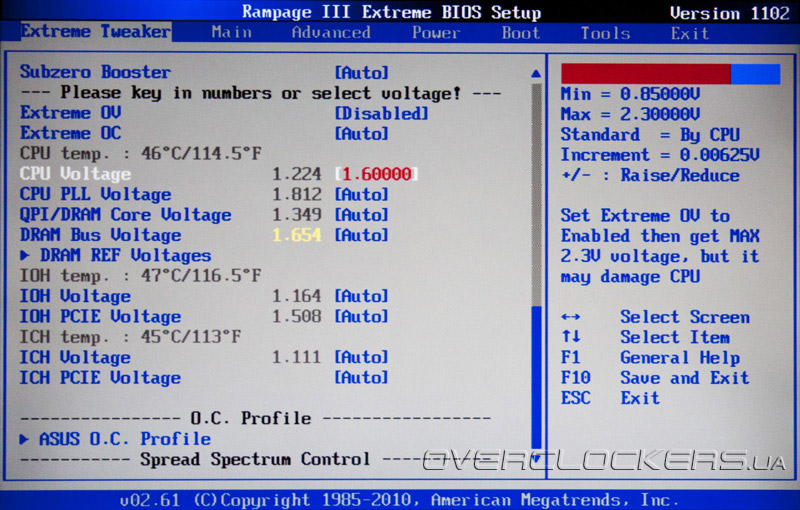Viewport: 800px width, 510px height.
Task: Go to the Boot tab
Action: pos(520,33)
